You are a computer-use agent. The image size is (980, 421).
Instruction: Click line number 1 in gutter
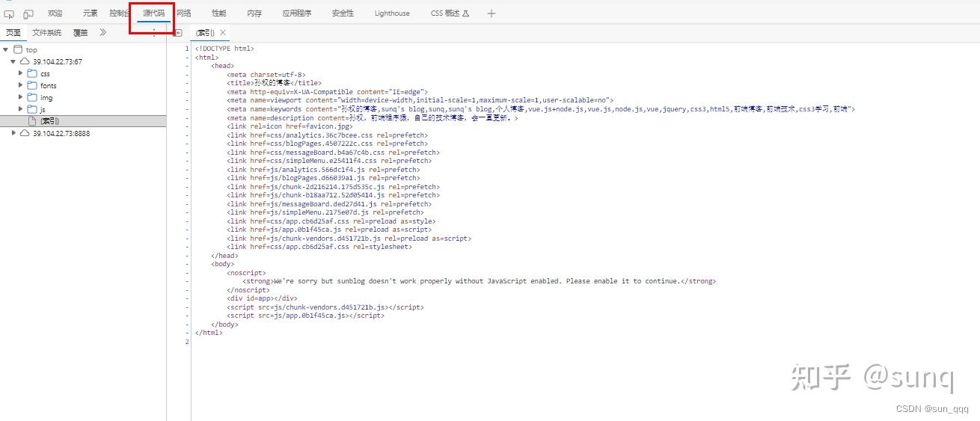click(187, 49)
